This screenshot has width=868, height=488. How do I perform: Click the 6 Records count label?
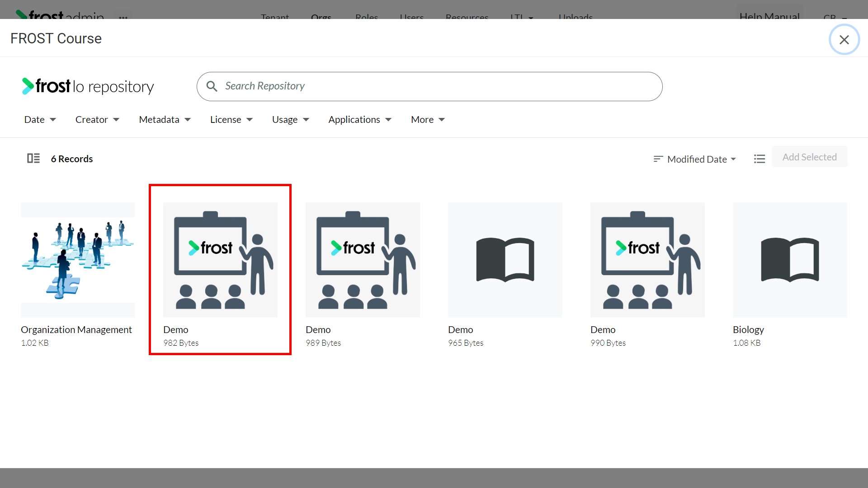tap(72, 159)
